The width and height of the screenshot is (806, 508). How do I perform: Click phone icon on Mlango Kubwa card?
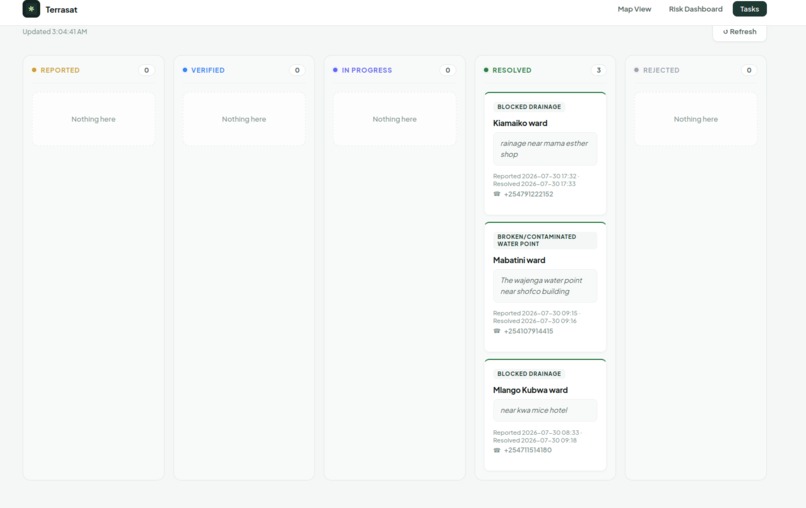coord(497,450)
